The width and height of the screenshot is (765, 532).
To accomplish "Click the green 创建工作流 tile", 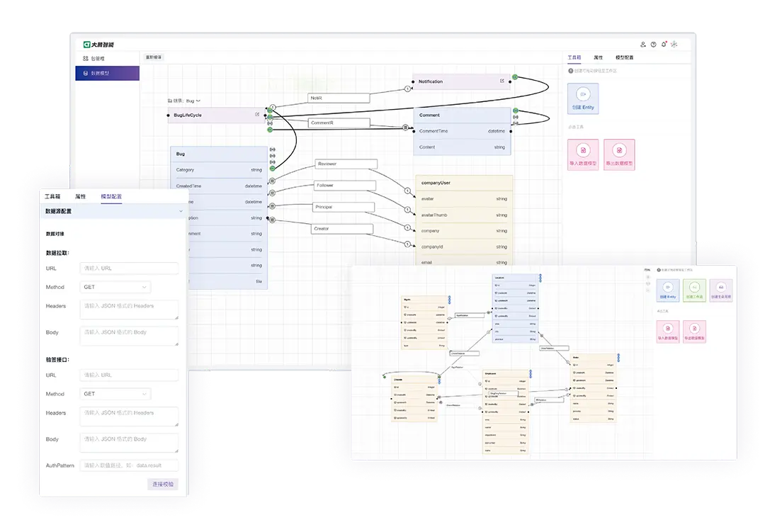I will (x=694, y=290).
